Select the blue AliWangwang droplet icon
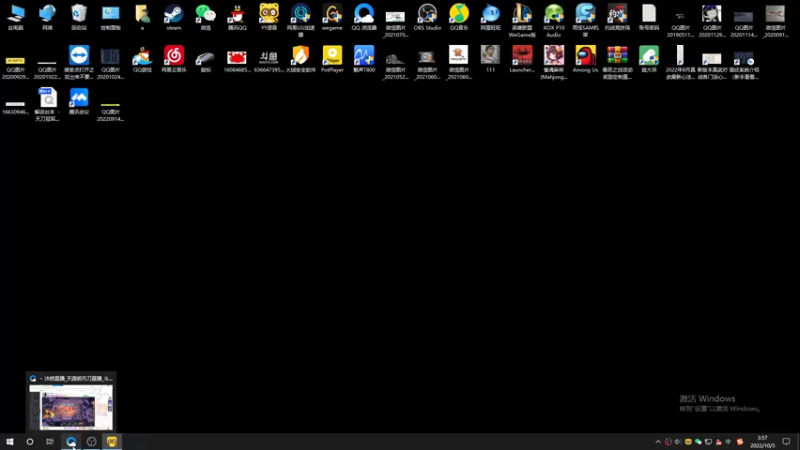Screen dimensions: 800x450 point(490,17)
